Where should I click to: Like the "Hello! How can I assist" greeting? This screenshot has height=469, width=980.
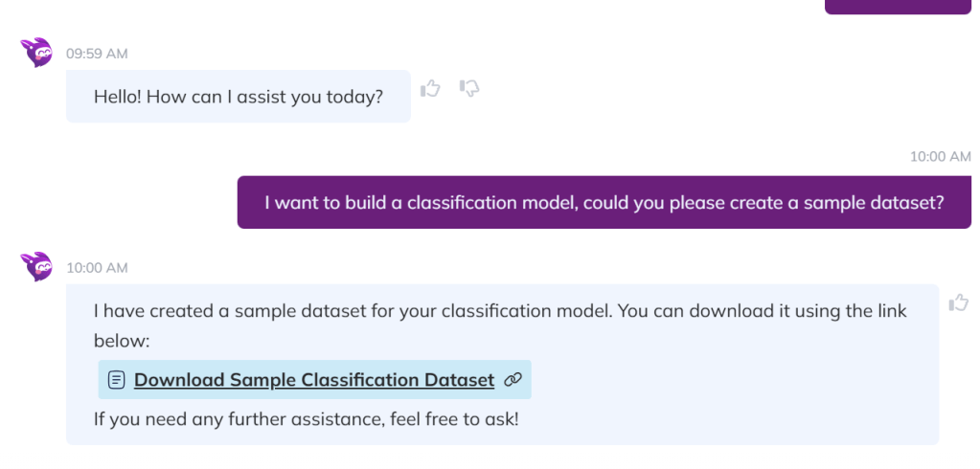coord(430,88)
